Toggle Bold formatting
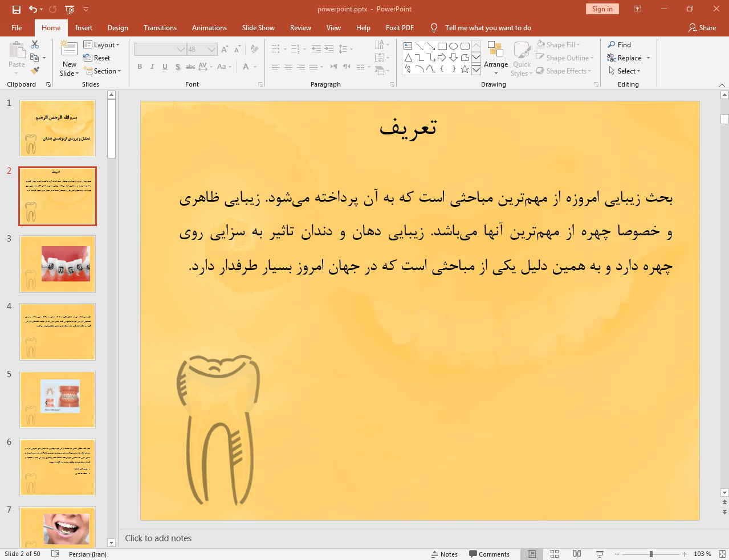Image resolution: width=729 pixels, height=560 pixels. [x=140, y=67]
